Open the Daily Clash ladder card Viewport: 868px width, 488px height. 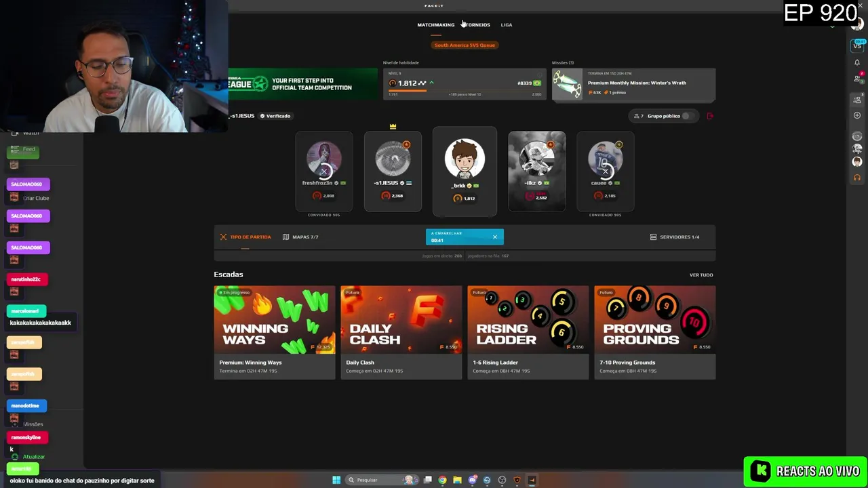pos(401,332)
